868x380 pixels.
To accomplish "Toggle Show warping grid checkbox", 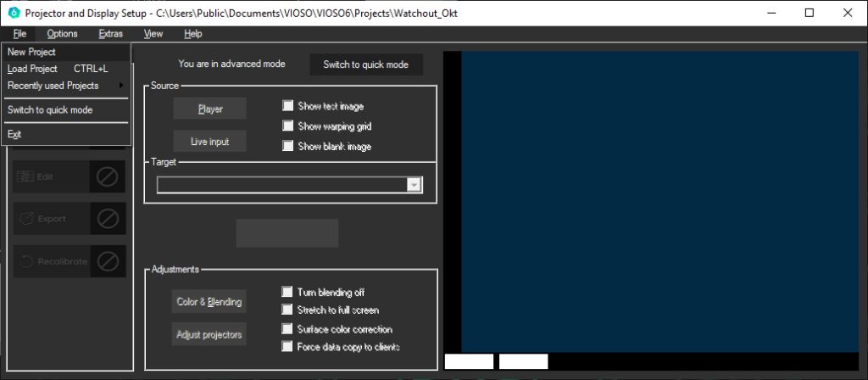I will [288, 126].
